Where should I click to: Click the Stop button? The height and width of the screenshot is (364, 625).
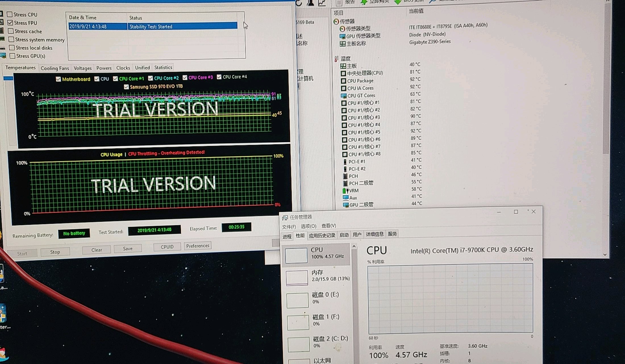[55, 252]
